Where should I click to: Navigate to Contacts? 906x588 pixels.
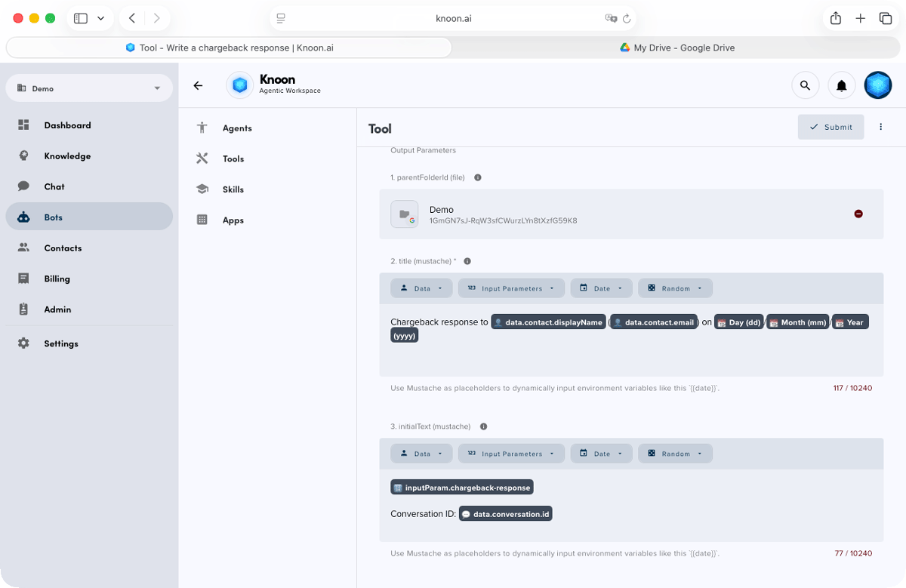click(x=63, y=248)
